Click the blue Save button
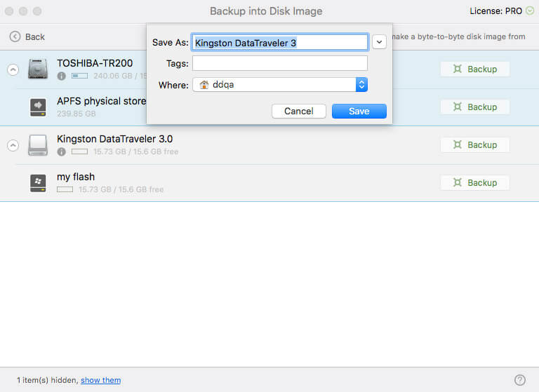539x392 pixels. (x=359, y=111)
